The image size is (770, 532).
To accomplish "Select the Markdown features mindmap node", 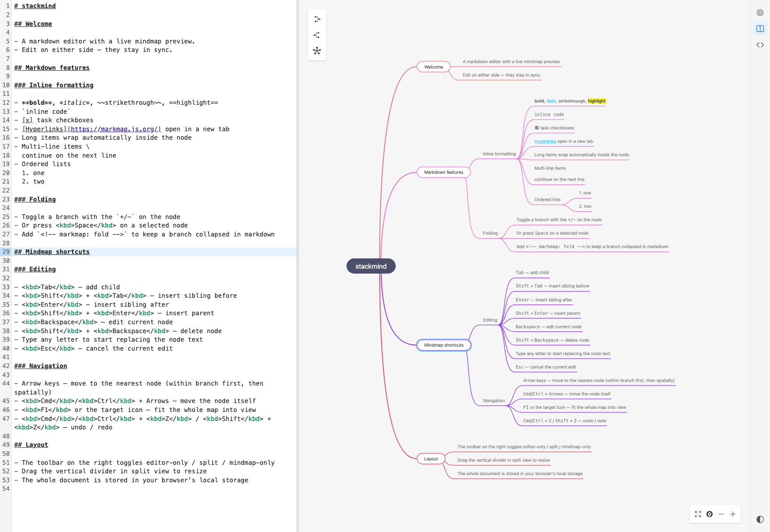I will 444,172.
